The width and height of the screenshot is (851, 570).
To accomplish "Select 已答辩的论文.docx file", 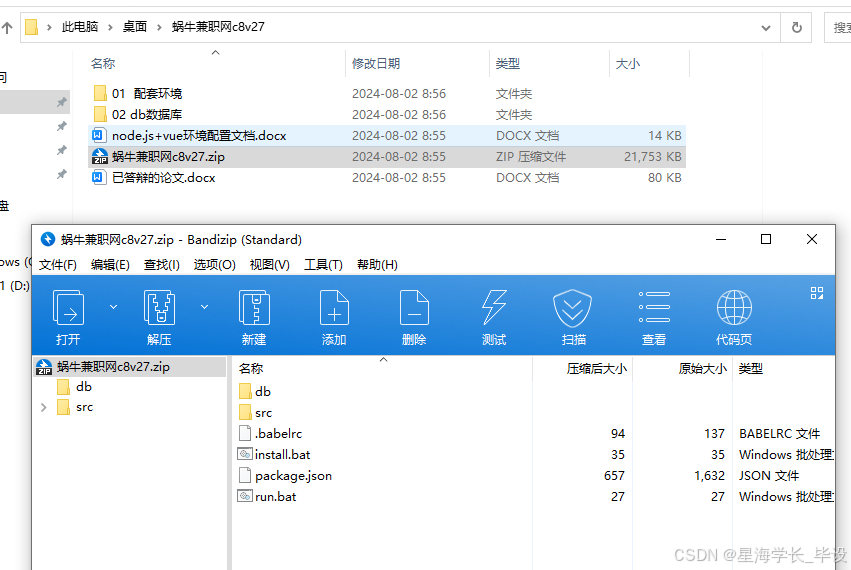I will point(387,178).
